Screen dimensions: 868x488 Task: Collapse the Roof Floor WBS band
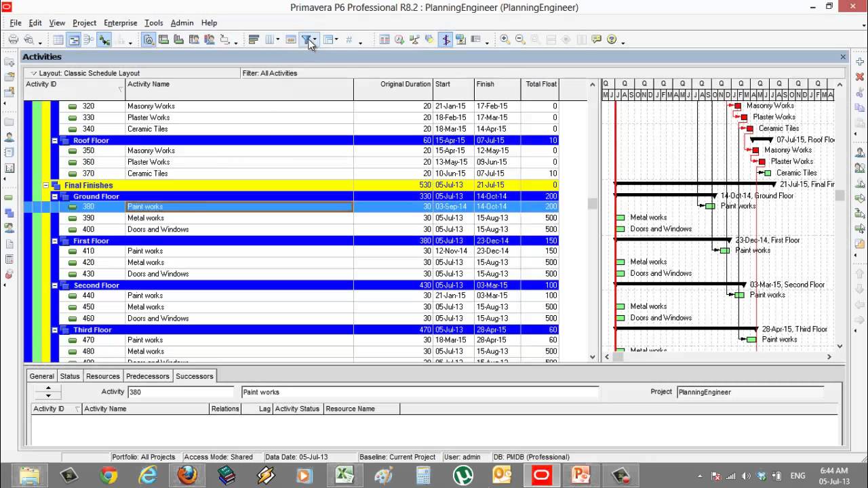coord(56,140)
